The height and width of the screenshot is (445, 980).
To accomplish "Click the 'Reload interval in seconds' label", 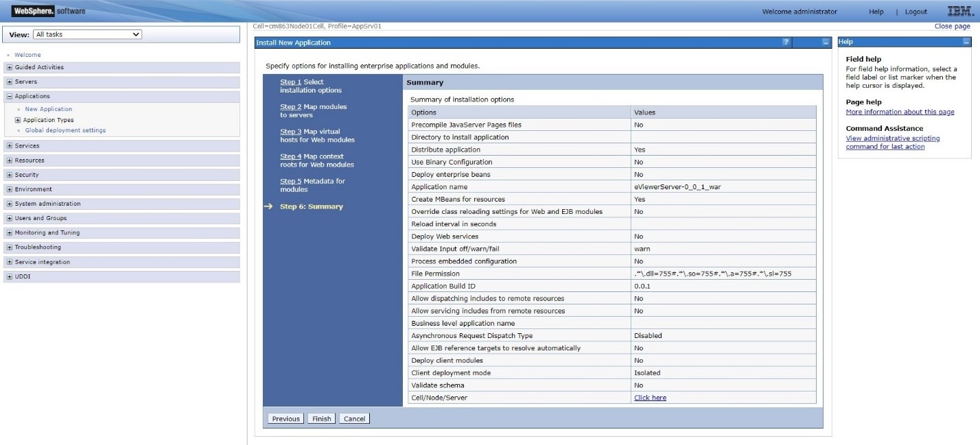I will pyautogui.click(x=454, y=224).
